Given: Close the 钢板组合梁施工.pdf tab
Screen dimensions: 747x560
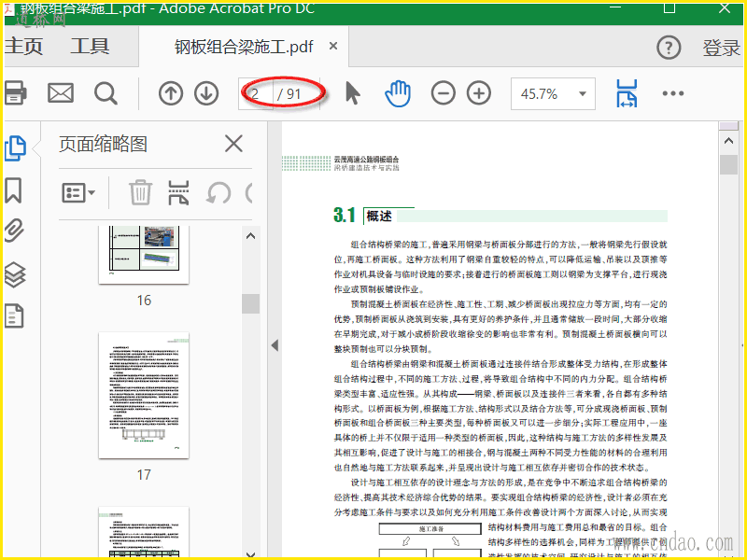Looking at the screenshot, I should point(333,46).
